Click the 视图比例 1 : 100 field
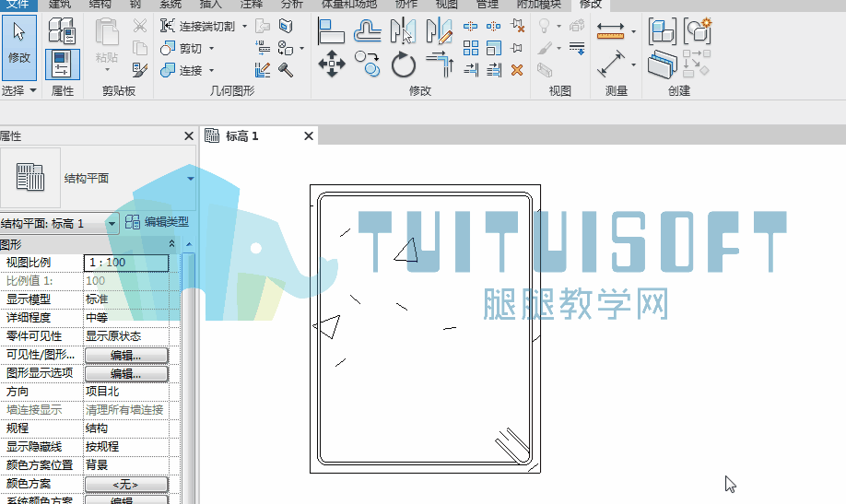This screenshot has height=504, width=846. [x=126, y=263]
